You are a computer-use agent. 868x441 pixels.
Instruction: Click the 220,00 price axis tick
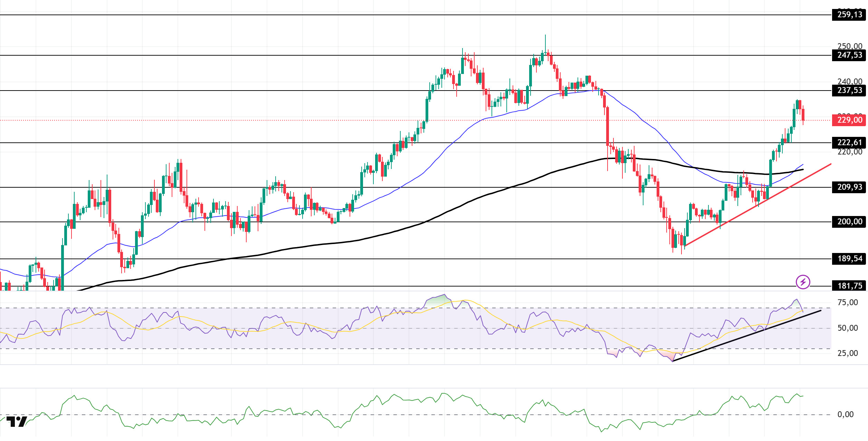pos(849,152)
